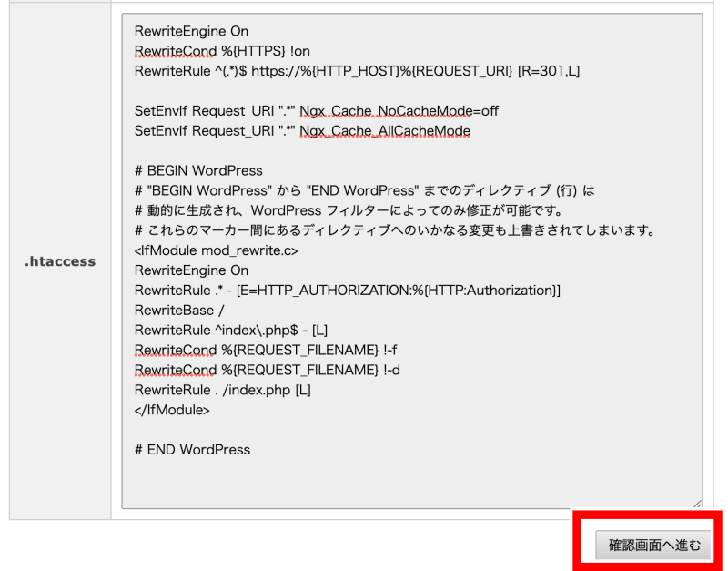Click the RewriteRule https redirect line

[357, 71]
